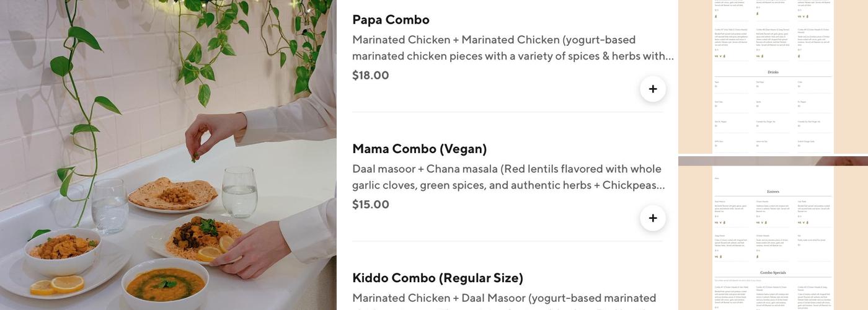
Task: Add Papa Combo to the order
Action: point(653,89)
